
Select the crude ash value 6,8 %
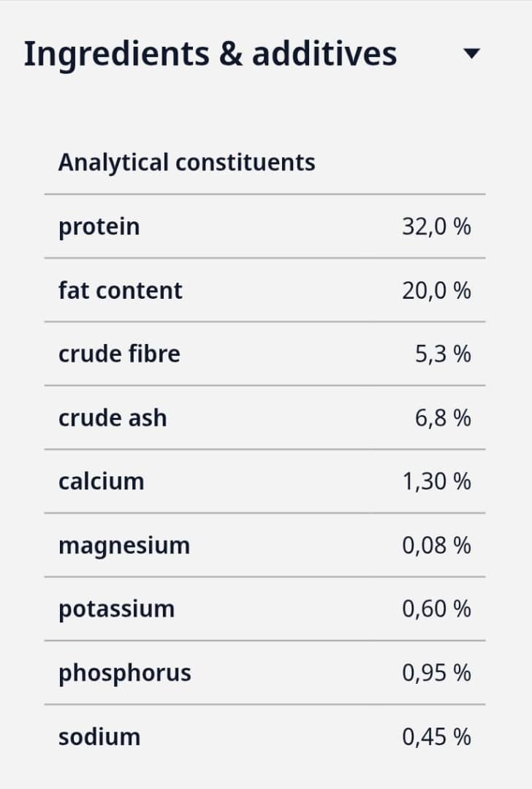pyautogui.click(x=444, y=418)
